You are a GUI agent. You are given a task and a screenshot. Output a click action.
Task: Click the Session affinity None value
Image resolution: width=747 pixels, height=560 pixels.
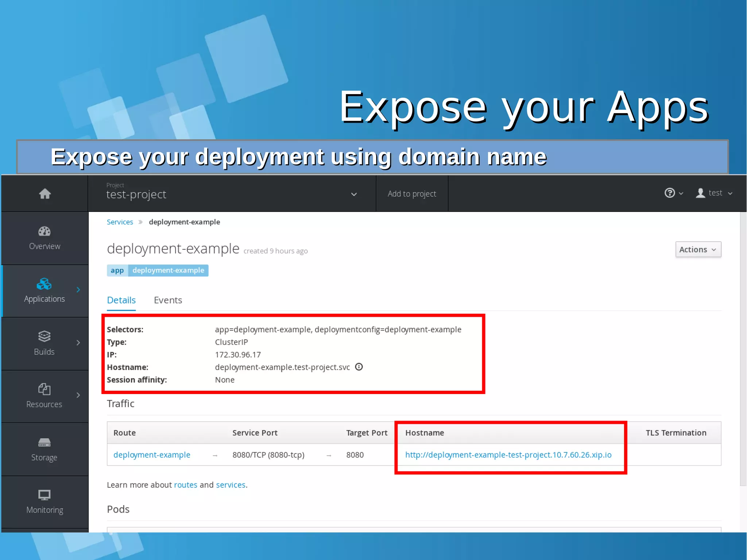tap(225, 380)
